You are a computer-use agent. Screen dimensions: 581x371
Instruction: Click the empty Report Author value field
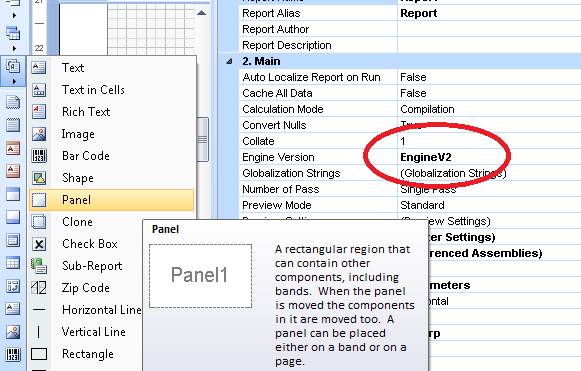pos(489,29)
